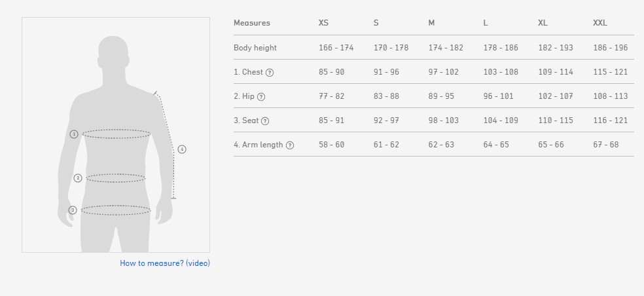Select the XL size column header
The height and width of the screenshot is (296, 644).
coord(543,23)
